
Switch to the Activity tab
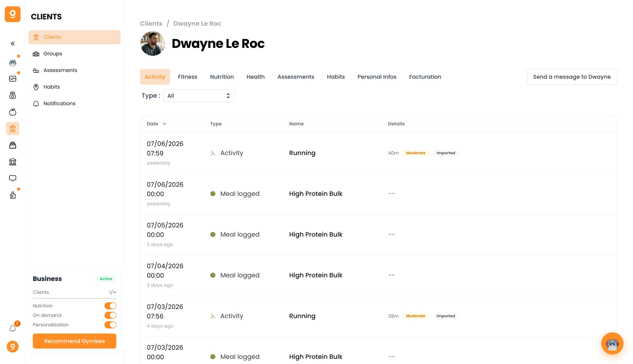[155, 77]
